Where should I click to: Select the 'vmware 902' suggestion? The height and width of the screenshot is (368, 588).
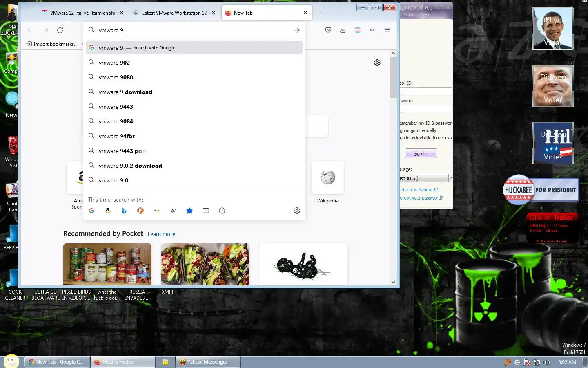point(194,63)
